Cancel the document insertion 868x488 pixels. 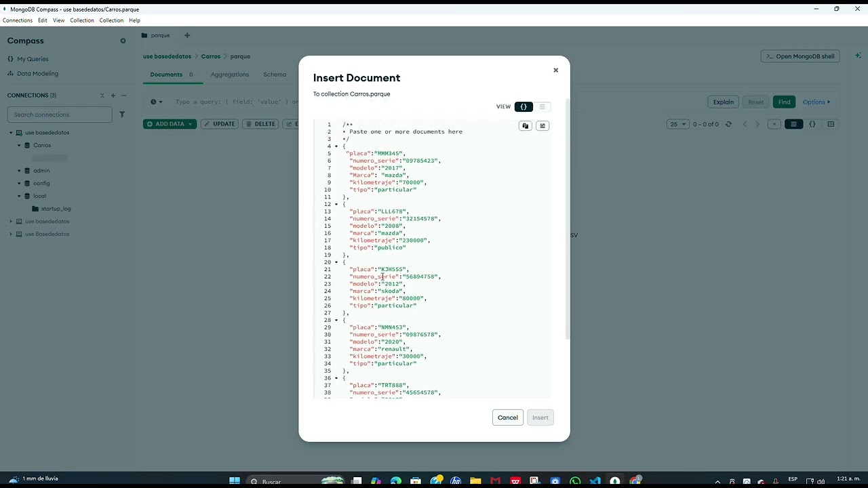pyautogui.click(x=507, y=418)
